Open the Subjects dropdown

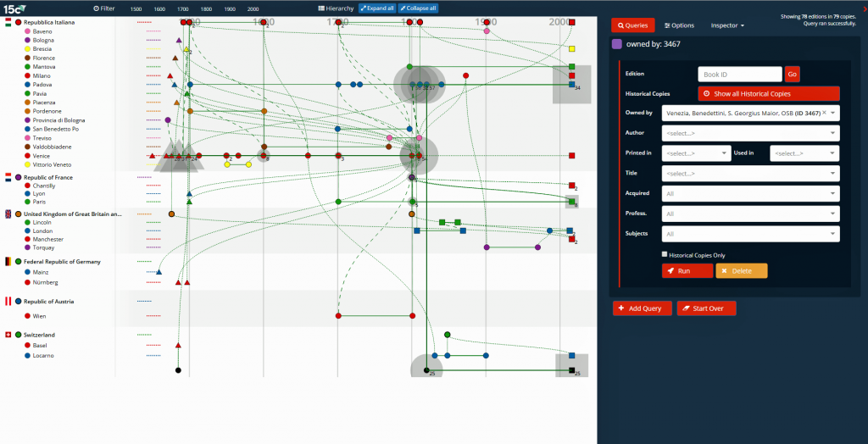[x=751, y=234]
